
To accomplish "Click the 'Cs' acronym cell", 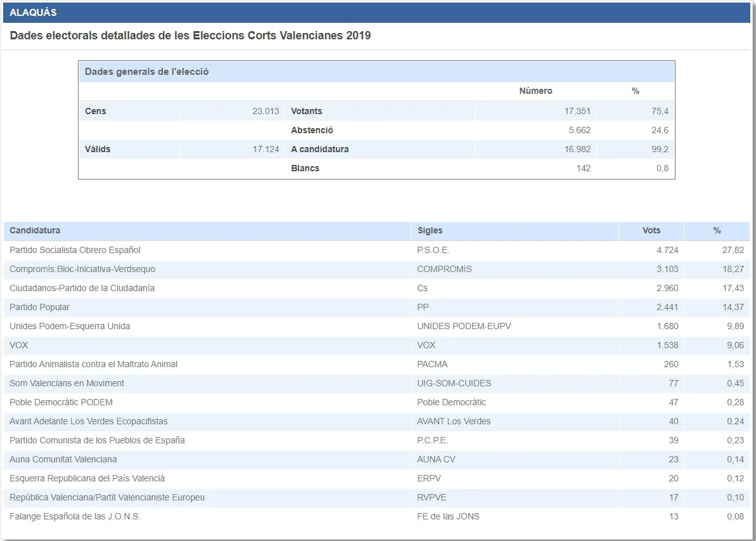I will 422,288.
